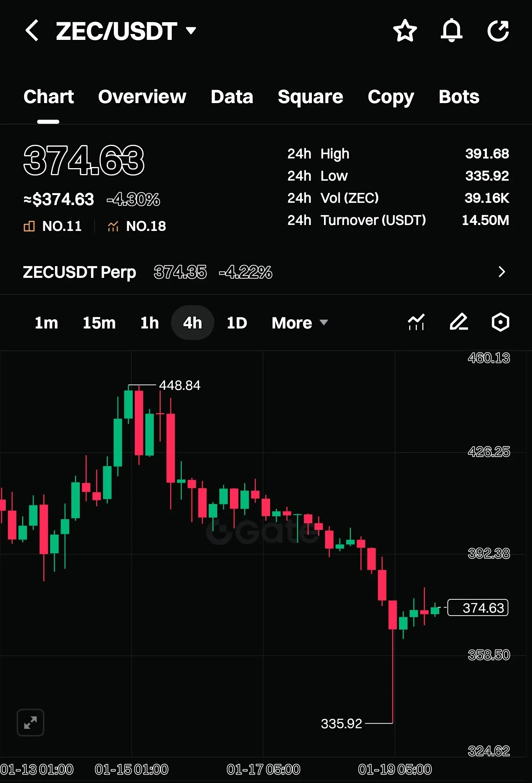The height and width of the screenshot is (783, 532).
Task: Select the 1D timeframe
Action: [x=237, y=323]
